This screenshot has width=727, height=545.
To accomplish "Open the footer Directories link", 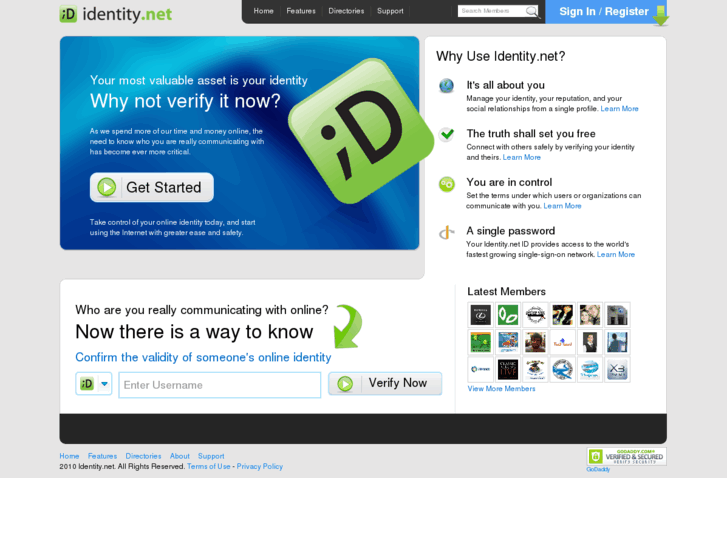I will click(143, 456).
